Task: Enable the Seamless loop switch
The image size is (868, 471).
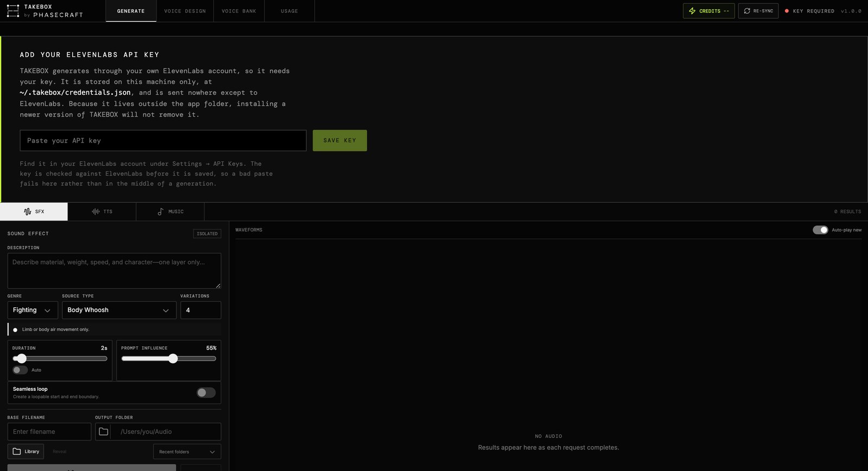Action: pyautogui.click(x=206, y=392)
